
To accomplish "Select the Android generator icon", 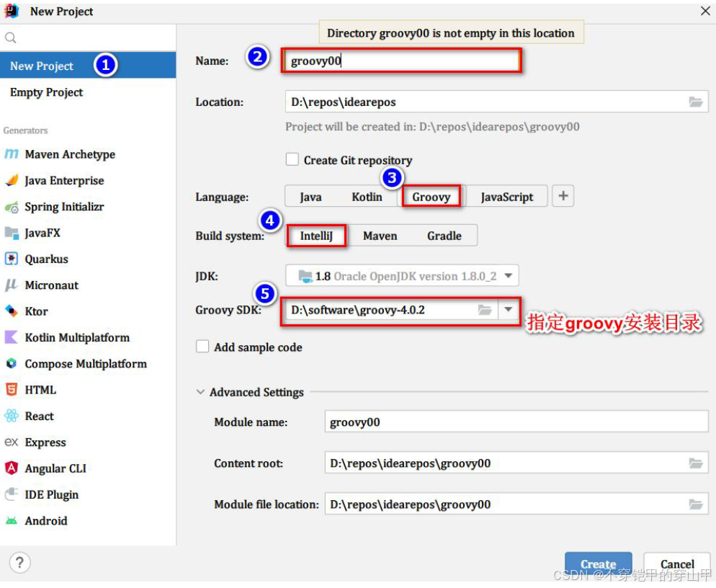I will click(12, 521).
